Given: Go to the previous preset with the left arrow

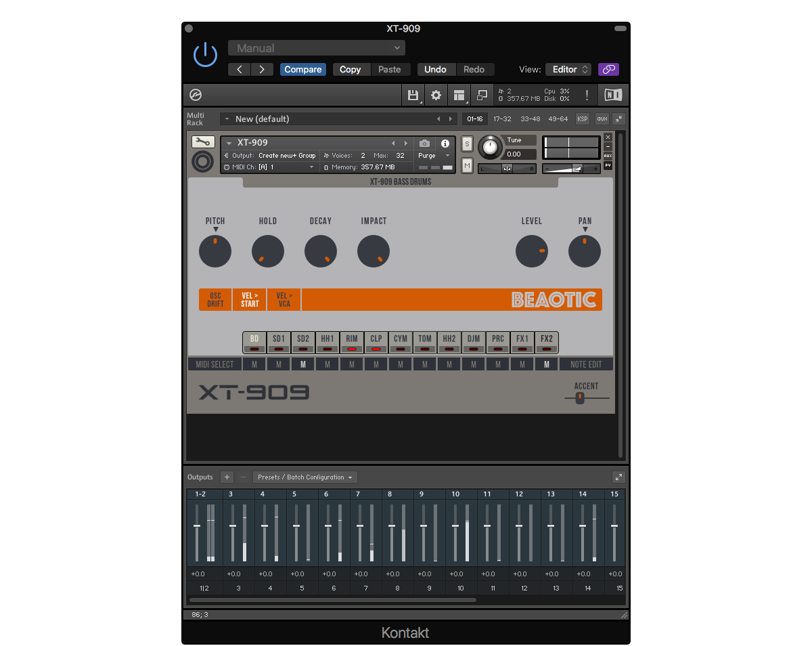Looking at the screenshot, I should click(240, 69).
